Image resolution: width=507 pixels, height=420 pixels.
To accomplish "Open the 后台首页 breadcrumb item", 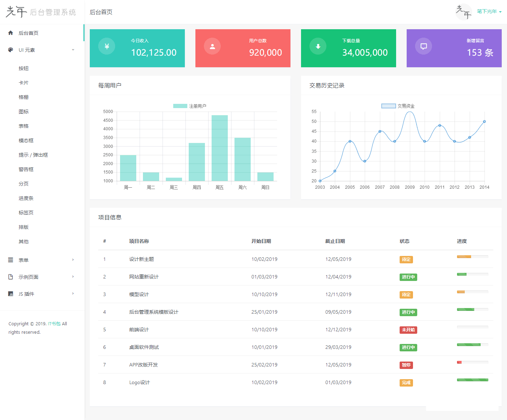I will (101, 12).
